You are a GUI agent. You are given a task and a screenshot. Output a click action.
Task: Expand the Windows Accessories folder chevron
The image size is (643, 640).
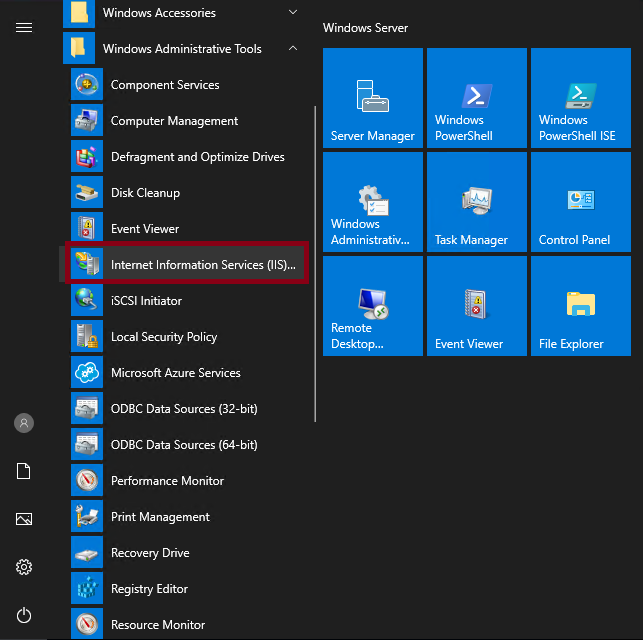click(293, 12)
